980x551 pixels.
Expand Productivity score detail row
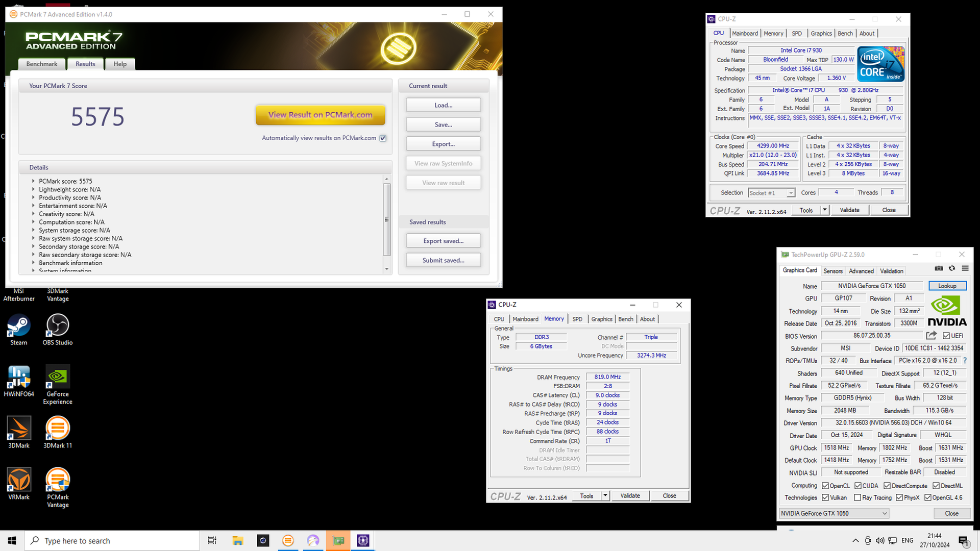[33, 197]
